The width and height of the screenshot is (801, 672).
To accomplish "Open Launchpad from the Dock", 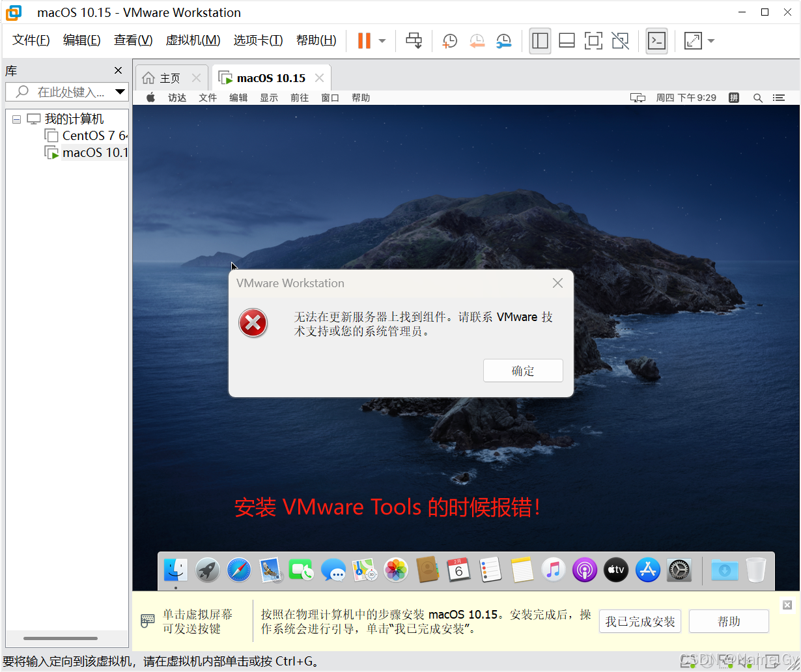I will pos(208,570).
